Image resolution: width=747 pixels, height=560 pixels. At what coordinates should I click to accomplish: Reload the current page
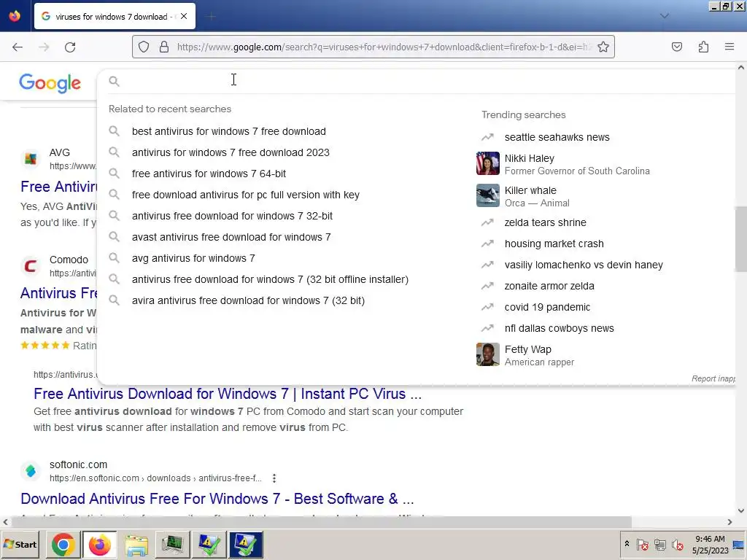click(70, 47)
